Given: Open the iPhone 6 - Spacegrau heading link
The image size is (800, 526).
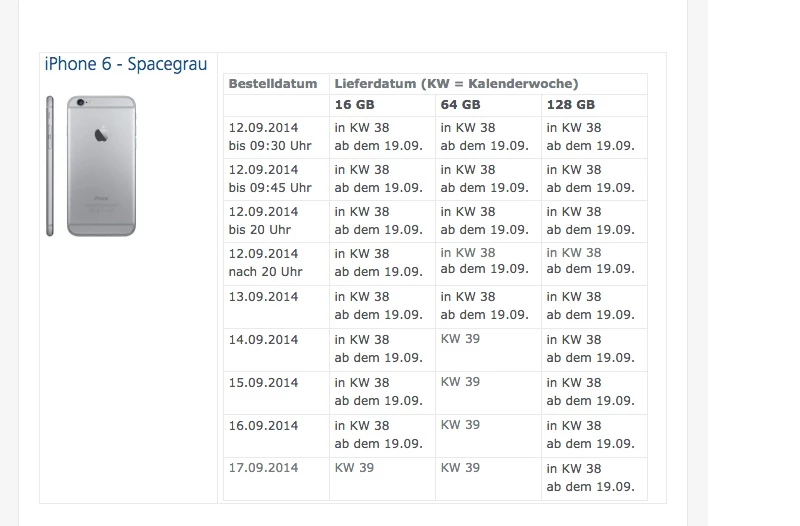Looking at the screenshot, I should pos(126,64).
